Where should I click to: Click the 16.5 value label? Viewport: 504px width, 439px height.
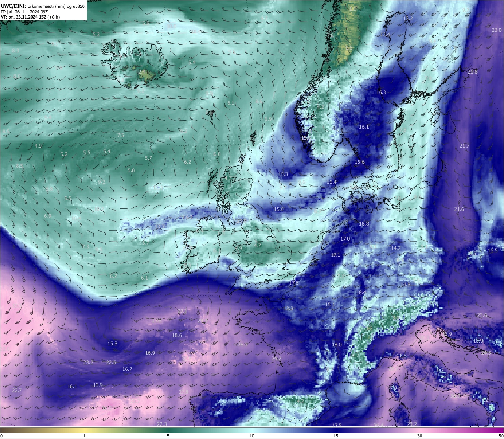[493, 250]
